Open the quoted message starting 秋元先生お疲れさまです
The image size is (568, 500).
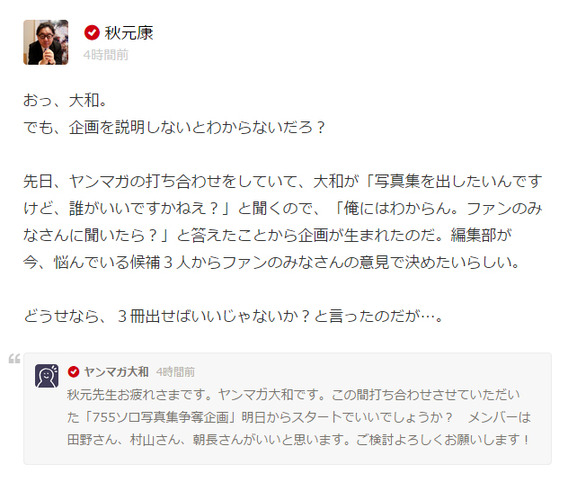click(x=298, y=417)
